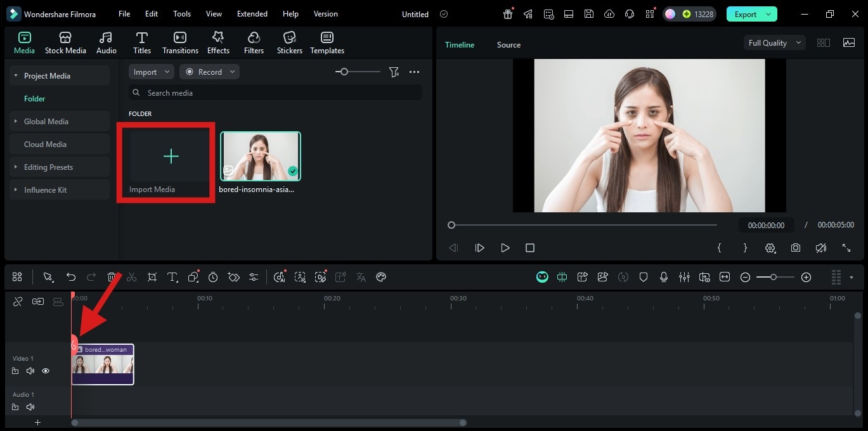868x431 pixels.
Task: Open the Keyframe animation icon
Action: (233, 277)
